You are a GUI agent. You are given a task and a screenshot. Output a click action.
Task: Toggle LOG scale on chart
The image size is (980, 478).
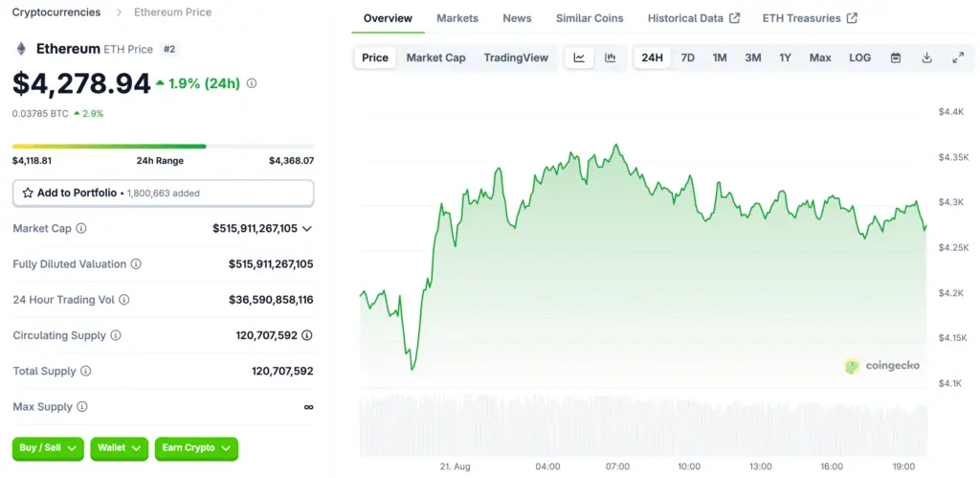pos(859,57)
